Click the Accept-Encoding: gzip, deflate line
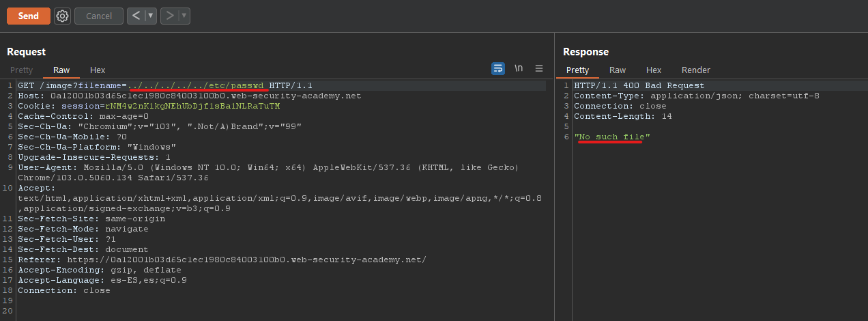Image resolution: width=868 pixels, height=321 pixels. [100, 270]
